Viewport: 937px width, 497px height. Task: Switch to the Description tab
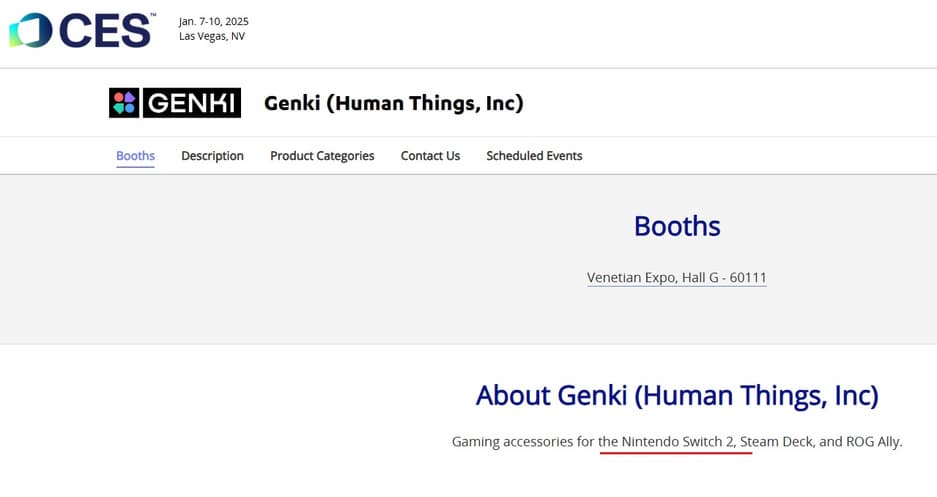(x=212, y=156)
